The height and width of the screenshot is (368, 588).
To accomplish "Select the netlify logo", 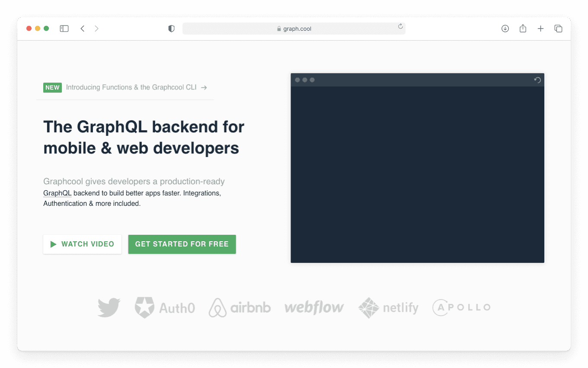I will click(388, 308).
